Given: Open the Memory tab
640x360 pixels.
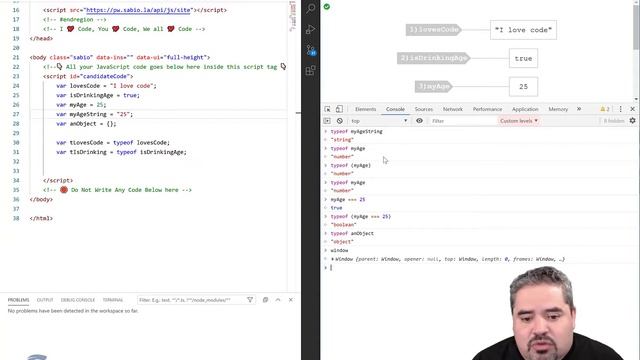Looking at the screenshot, I should [558, 109].
